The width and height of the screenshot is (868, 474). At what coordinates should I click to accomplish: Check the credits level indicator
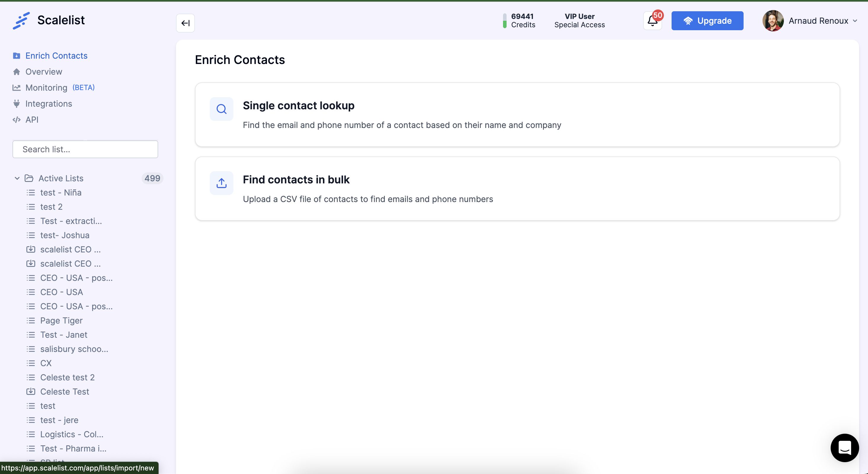click(505, 20)
